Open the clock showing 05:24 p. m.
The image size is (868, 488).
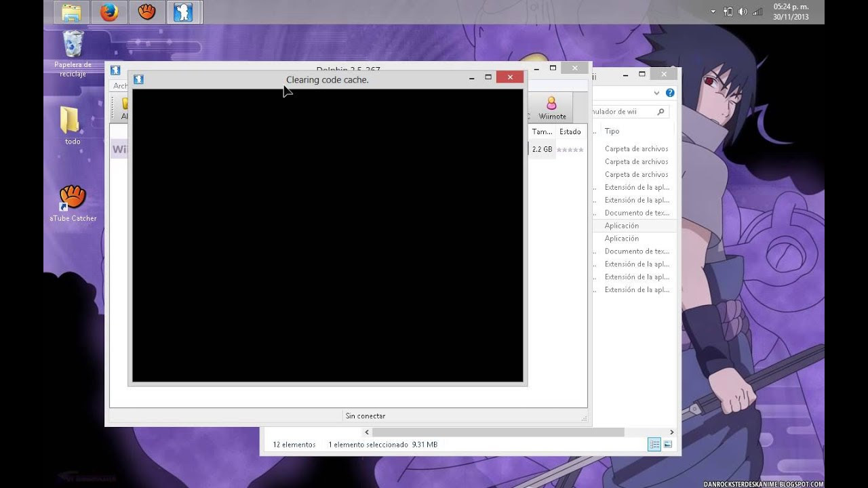click(x=791, y=12)
